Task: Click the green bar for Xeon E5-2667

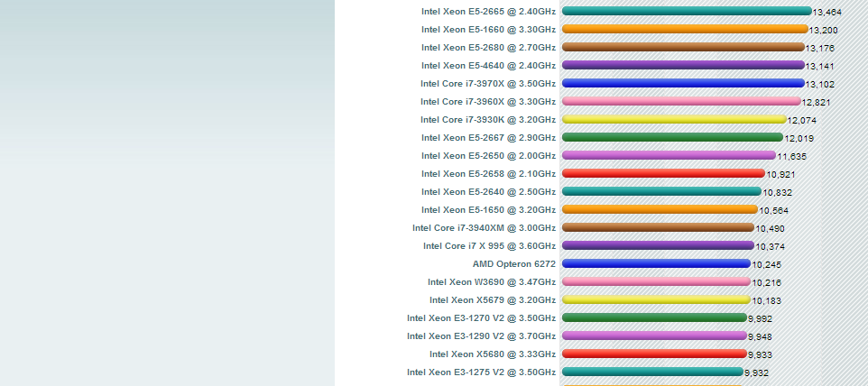Action: tap(671, 137)
